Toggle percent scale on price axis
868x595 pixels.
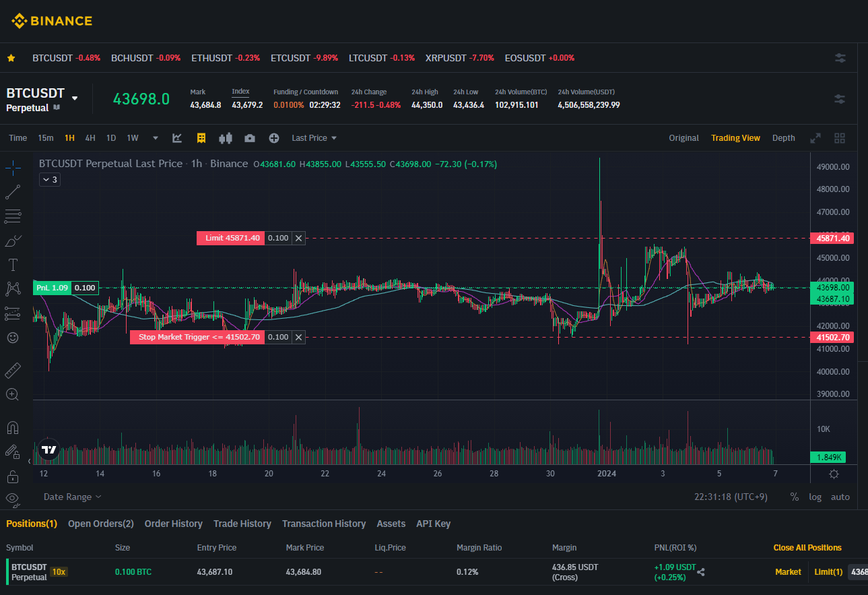[x=795, y=497]
